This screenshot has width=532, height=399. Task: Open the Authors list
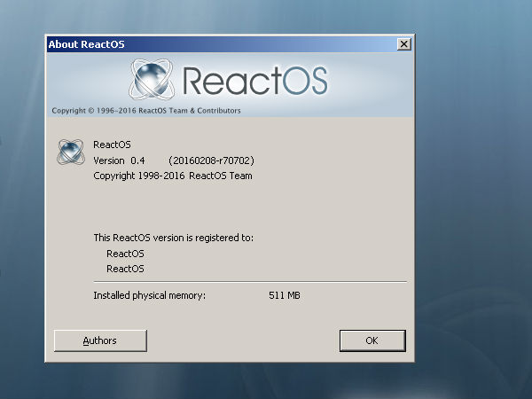(100, 340)
